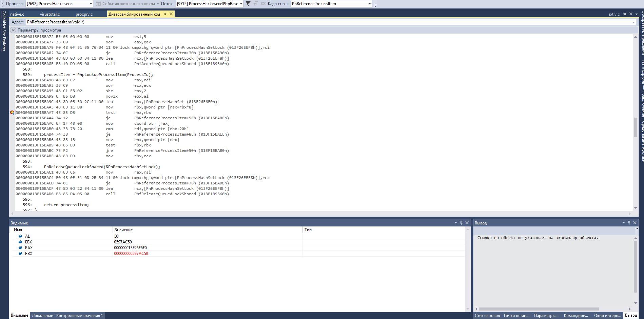Click the RBX register variable icon
644x319 pixels.
[x=20, y=254]
